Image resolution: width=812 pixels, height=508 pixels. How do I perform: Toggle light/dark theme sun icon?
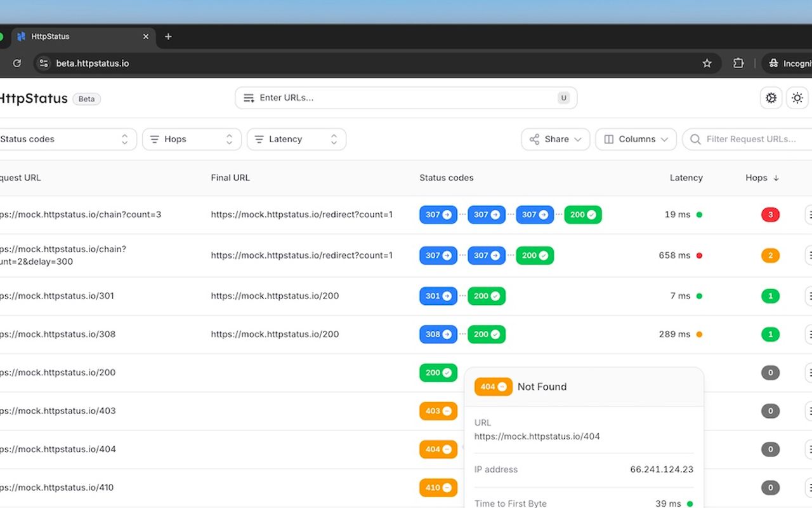click(797, 98)
